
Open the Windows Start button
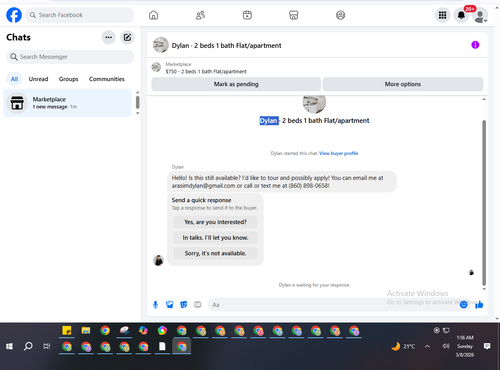9,346
